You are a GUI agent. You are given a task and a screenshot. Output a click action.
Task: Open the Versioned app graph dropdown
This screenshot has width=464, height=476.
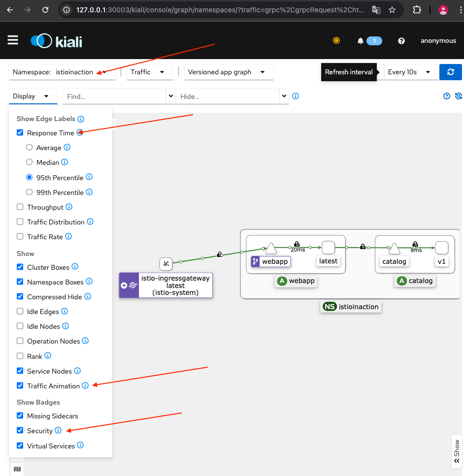229,72
